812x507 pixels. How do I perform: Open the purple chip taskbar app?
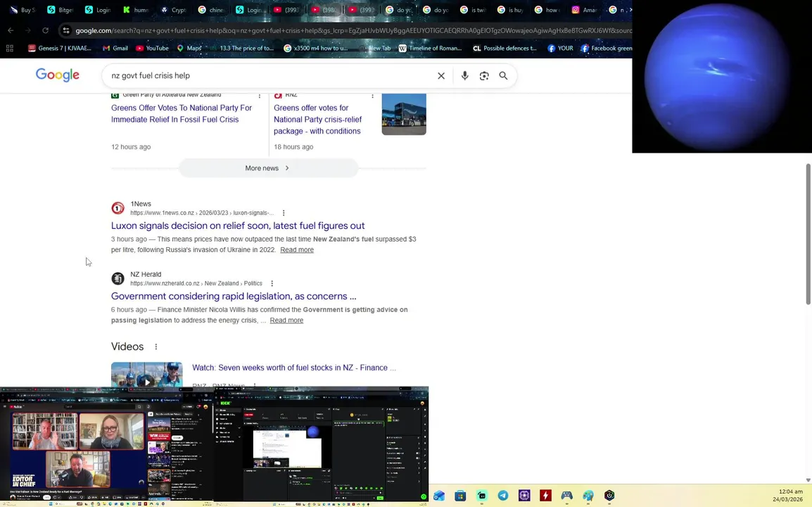point(524,496)
